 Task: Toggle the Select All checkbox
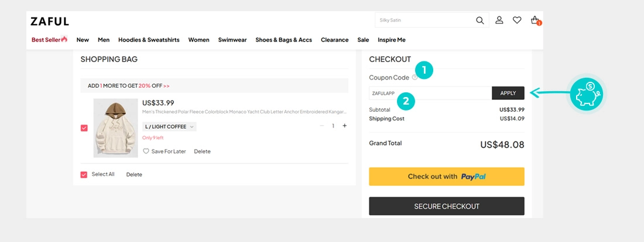click(84, 174)
